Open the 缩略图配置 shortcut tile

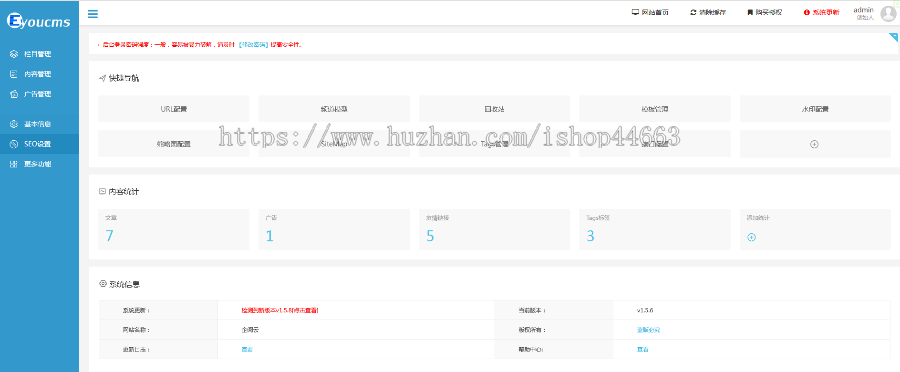(173, 144)
